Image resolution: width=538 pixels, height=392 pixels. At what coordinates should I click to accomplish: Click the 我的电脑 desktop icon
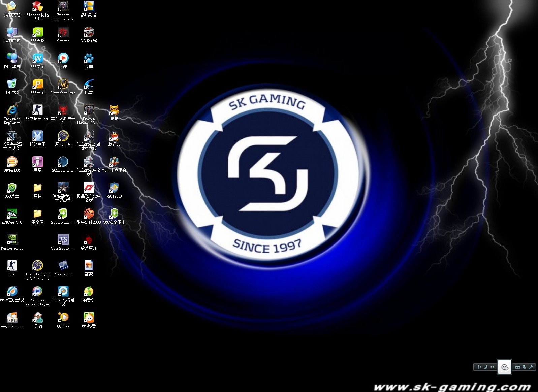coord(12,32)
